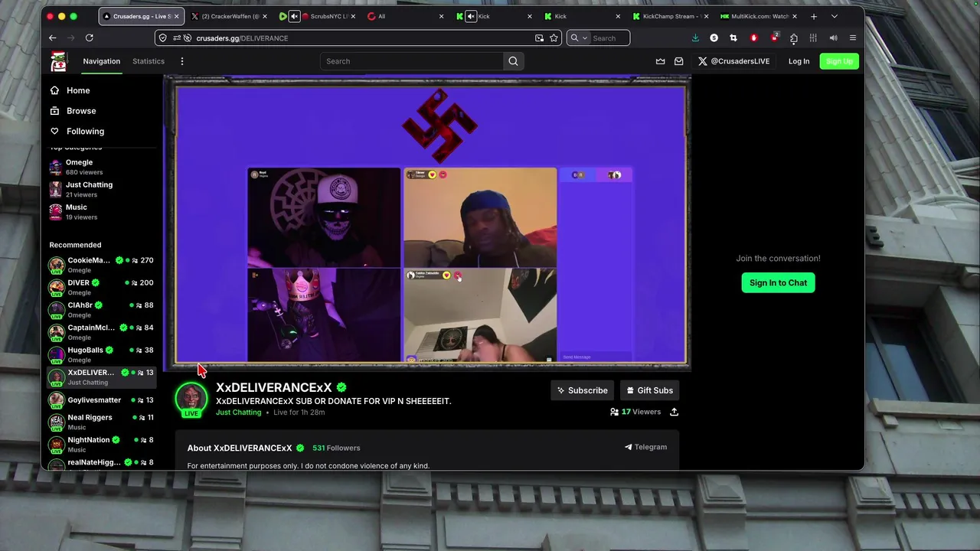Open Goylivesmatter recommended channel
The width and height of the screenshot is (980, 551).
101,399
